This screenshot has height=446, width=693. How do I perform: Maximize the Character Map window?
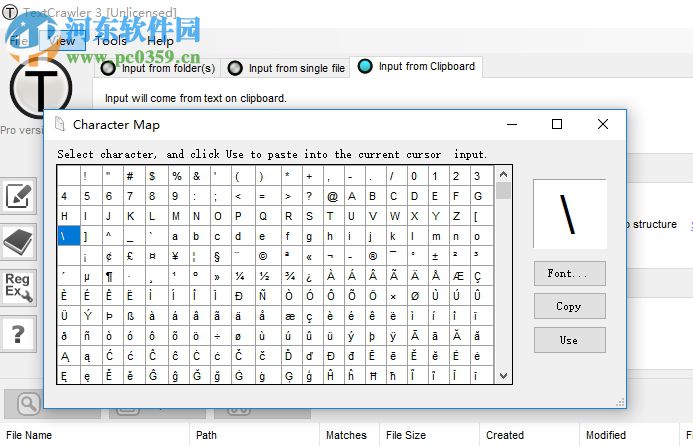(557, 124)
